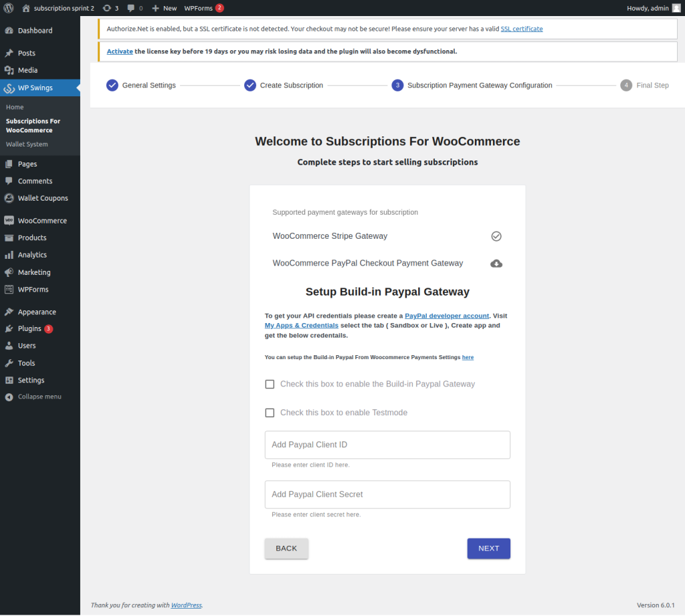Open WPForms from the admin bar
Viewport: 685px width, 616px height.
pos(198,8)
